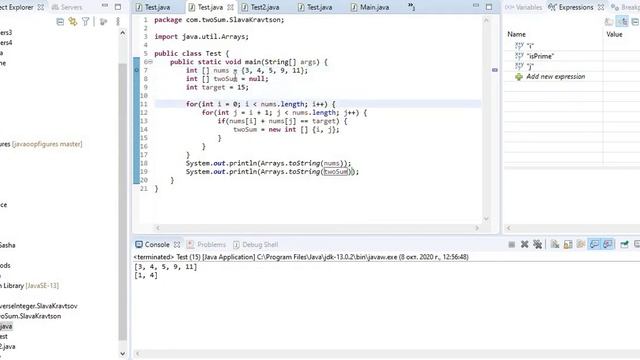Maximize the editor area

pos(489,7)
